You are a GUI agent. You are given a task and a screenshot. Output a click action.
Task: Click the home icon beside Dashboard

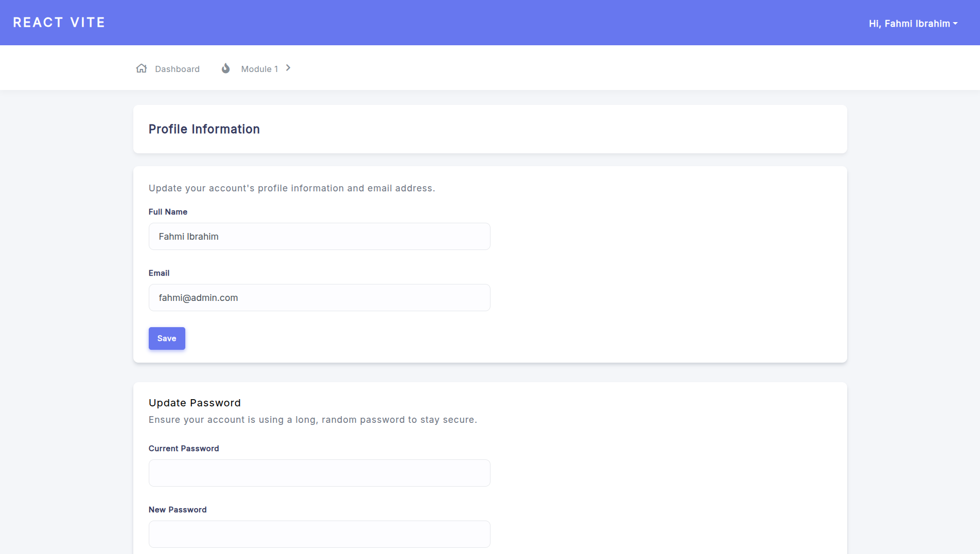pos(142,68)
